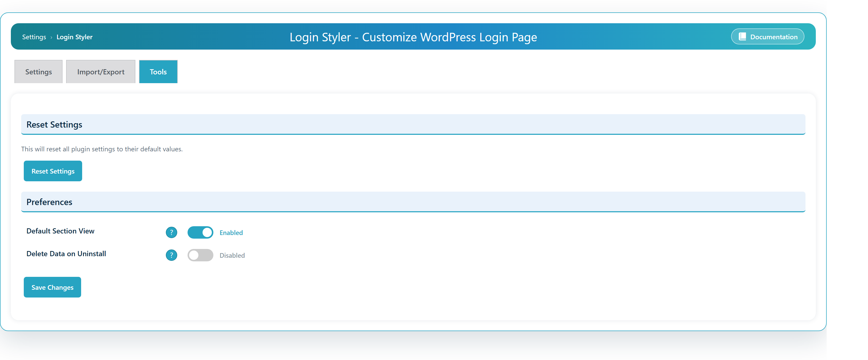
Task: Click the Login Styler page title
Action: click(x=413, y=37)
